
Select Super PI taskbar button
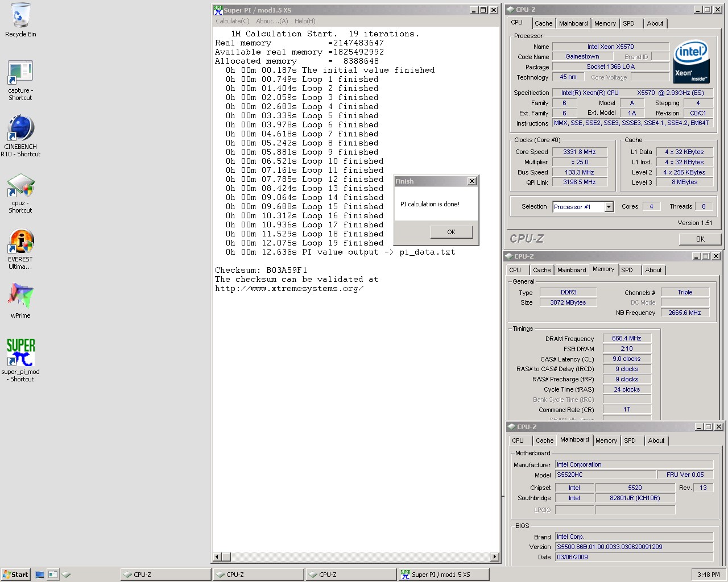[443, 575]
